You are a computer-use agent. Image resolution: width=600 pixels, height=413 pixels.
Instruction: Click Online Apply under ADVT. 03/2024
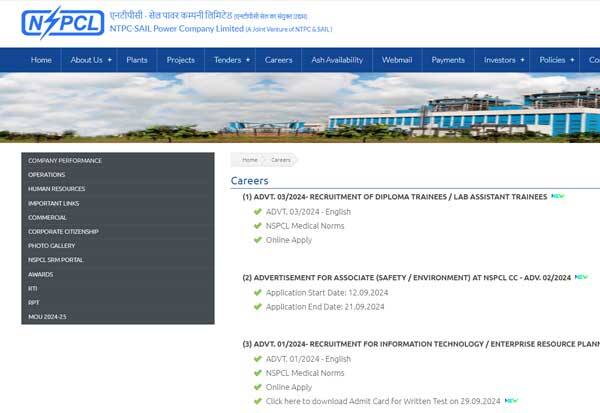click(289, 240)
